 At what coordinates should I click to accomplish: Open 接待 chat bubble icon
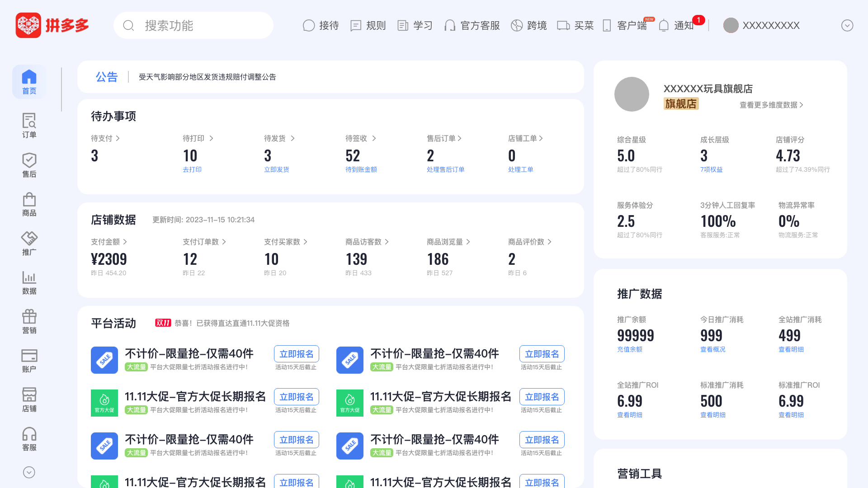[x=308, y=26]
